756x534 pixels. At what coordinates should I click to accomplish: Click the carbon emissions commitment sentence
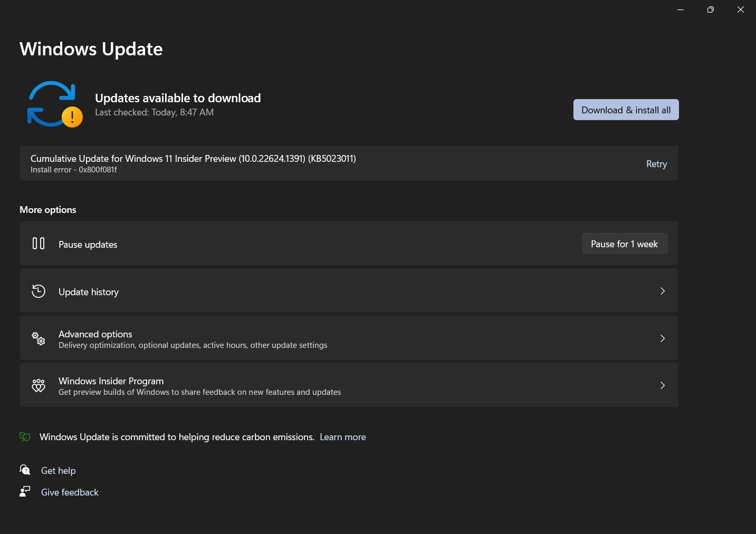[x=177, y=437]
